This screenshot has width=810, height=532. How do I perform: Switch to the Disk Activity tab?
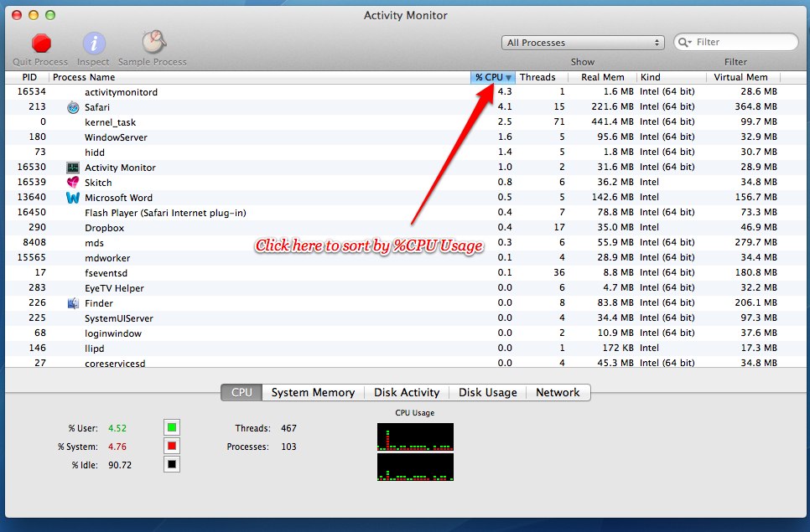click(x=407, y=392)
